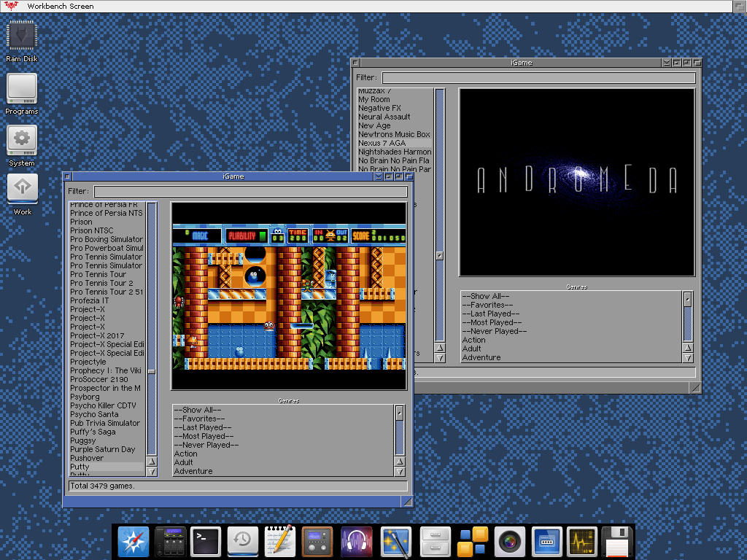
Task: Select Pushover in the front game list
Action: [x=87, y=458]
